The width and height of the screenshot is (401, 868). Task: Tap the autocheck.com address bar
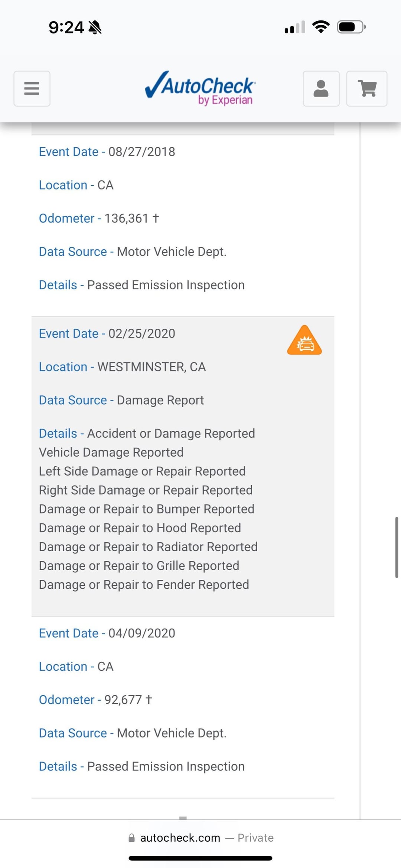[x=200, y=838]
